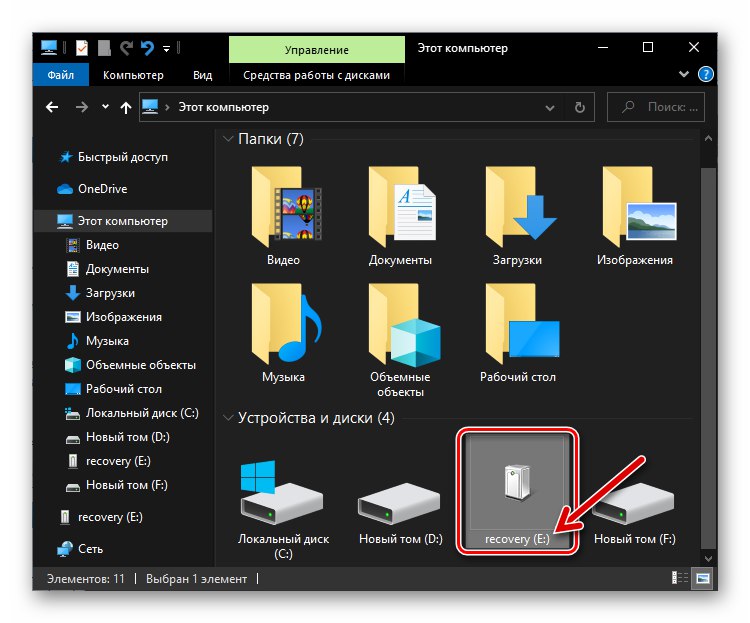This screenshot has width=750, height=623.
Task: Open Средства работы с дисками tab
Action: pos(316,75)
